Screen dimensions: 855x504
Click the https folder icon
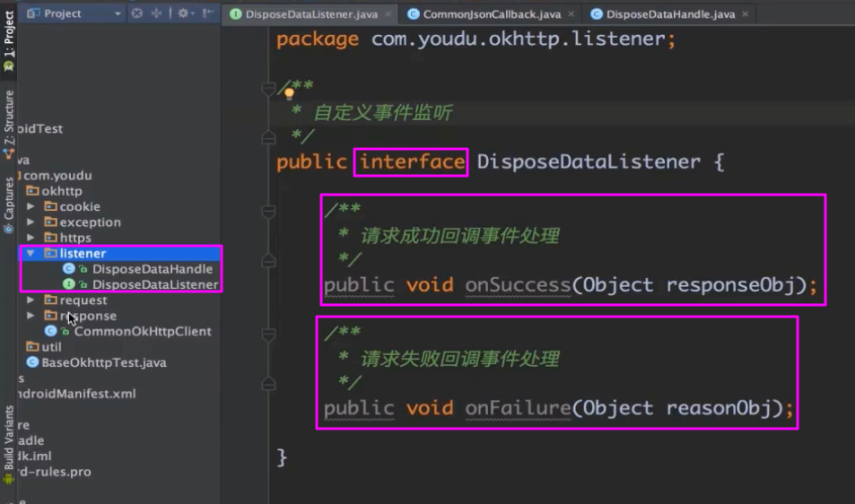point(51,238)
